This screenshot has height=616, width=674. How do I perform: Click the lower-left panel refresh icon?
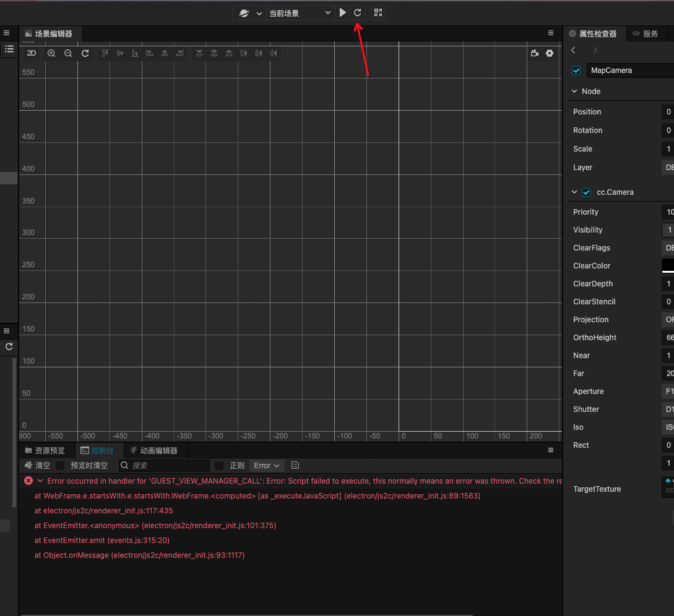click(9, 347)
